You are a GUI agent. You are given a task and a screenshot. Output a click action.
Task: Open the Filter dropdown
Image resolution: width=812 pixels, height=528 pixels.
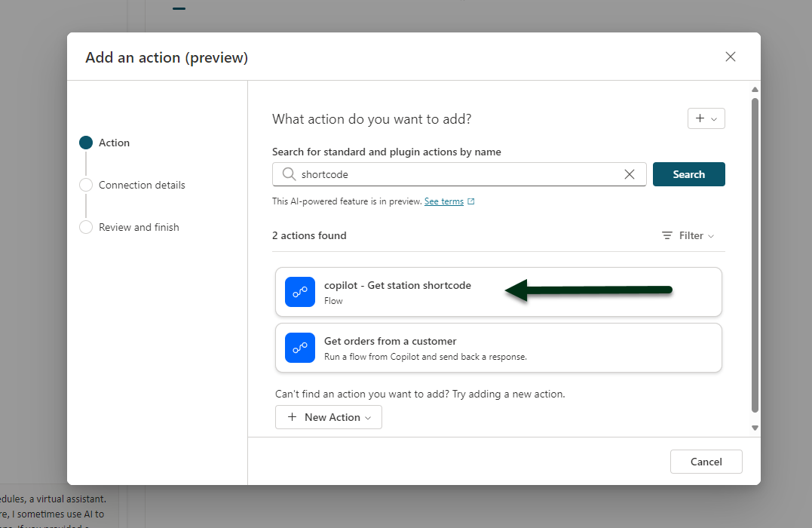688,235
